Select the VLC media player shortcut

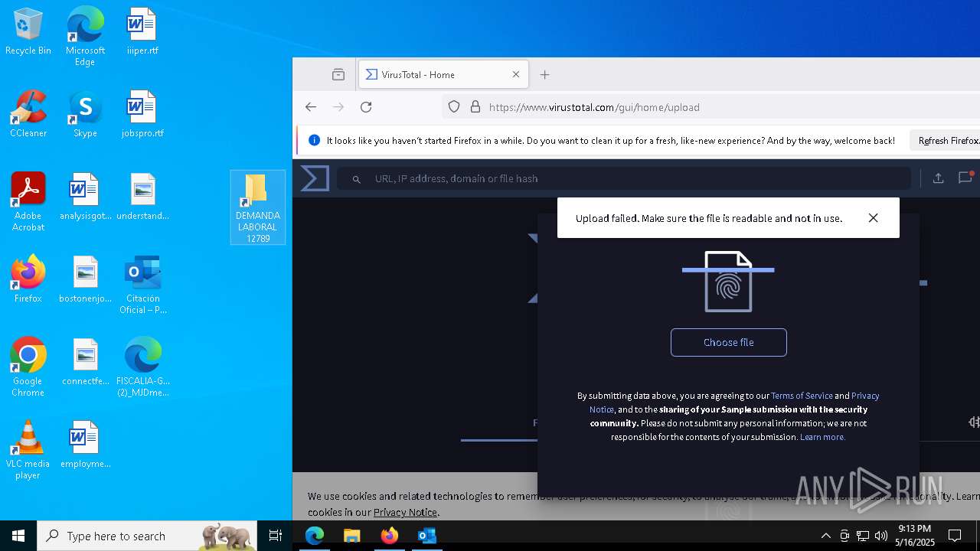(28, 450)
